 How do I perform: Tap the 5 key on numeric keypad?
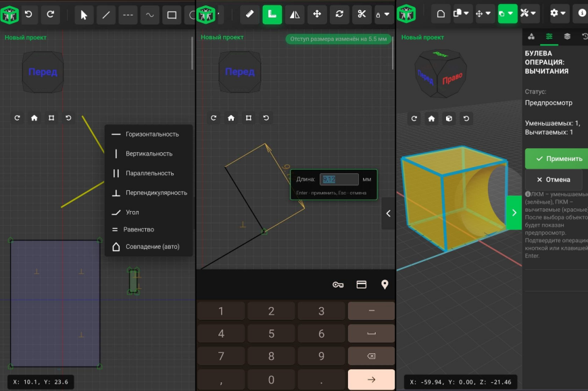271,333
